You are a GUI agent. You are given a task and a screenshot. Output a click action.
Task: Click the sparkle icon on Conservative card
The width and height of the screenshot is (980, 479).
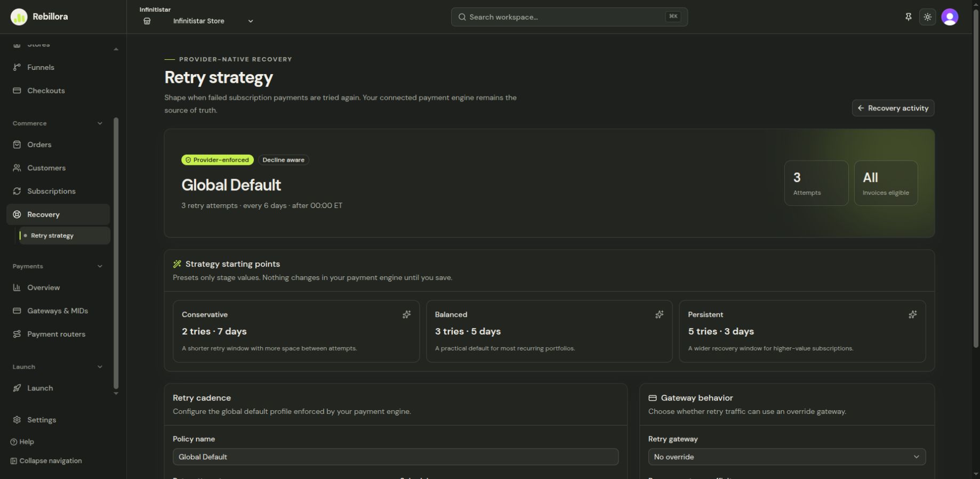[407, 315]
